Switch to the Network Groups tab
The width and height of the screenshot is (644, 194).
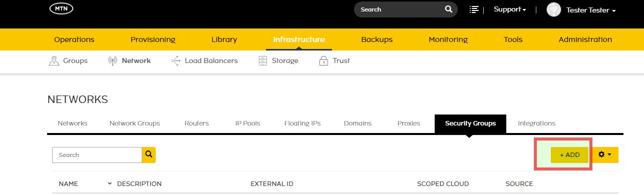(x=135, y=123)
